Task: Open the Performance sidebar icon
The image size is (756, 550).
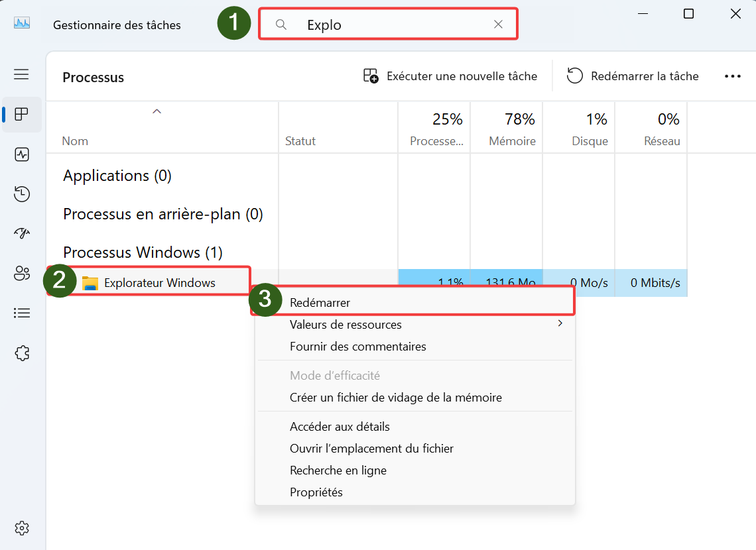Action: 21,154
